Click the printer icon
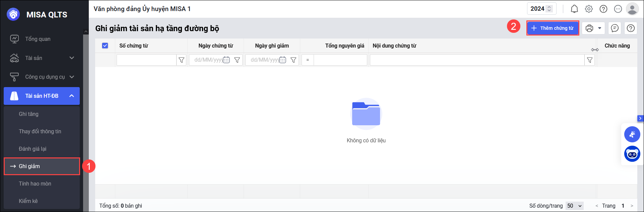The image size is (644, 212). [x=589, y=28]
